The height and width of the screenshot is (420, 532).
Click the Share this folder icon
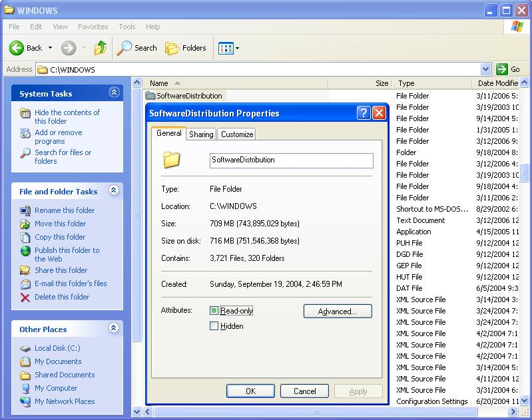(x=25, y=270)
